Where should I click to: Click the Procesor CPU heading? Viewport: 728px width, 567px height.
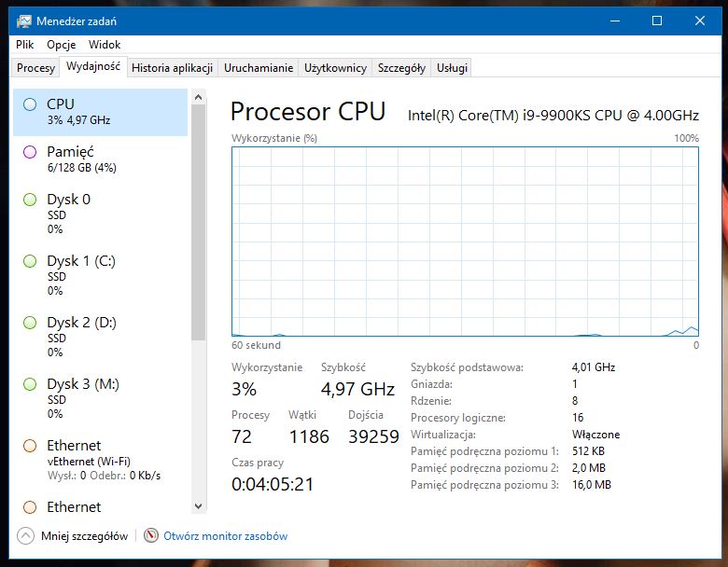308,111
